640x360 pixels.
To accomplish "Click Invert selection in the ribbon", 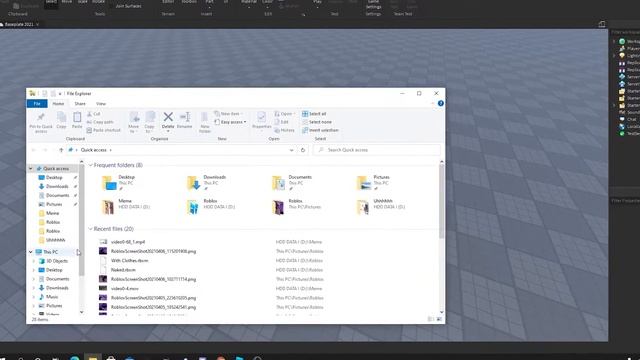I will 320,130.
